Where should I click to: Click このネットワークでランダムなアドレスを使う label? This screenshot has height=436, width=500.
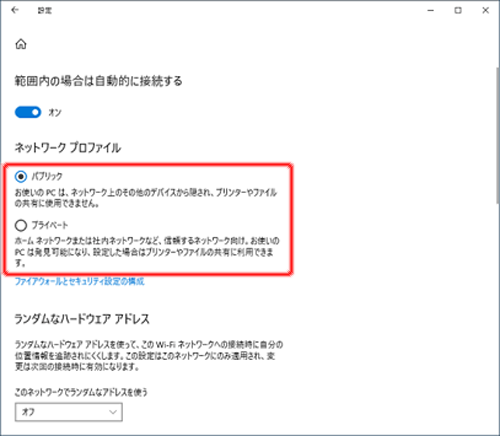point(81,392)
